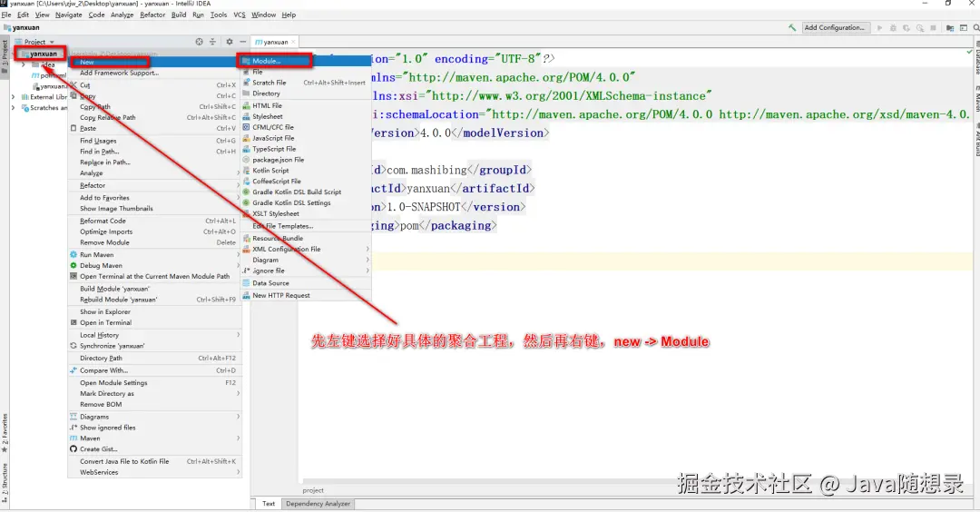Choose Synchronize 'yanxuan' menu item
The image size is (980, 512).
point(155,346)
